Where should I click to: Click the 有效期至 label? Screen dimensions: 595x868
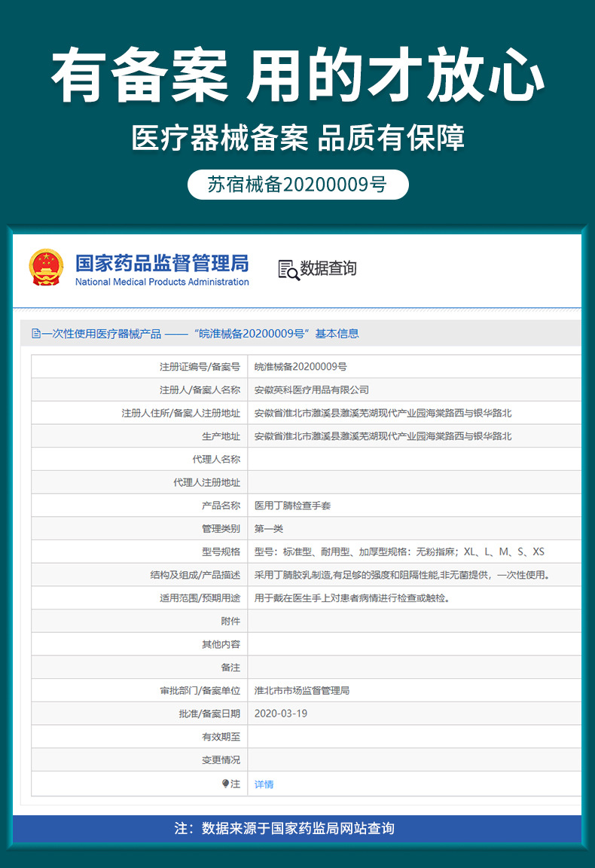tap(221, 737)
